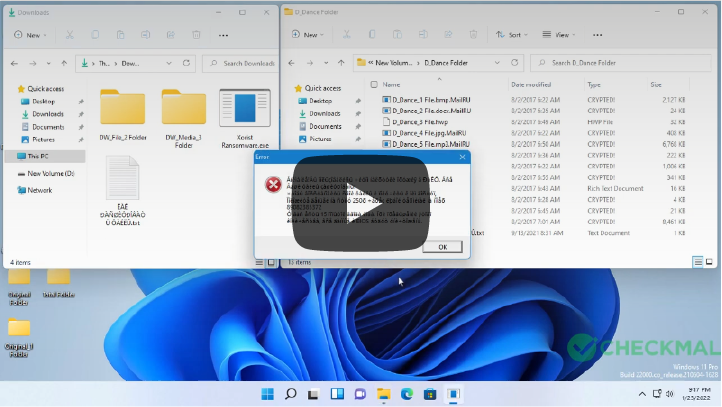
Task: Open See more ellipsis in Downloads window
Action: [223, 35]
